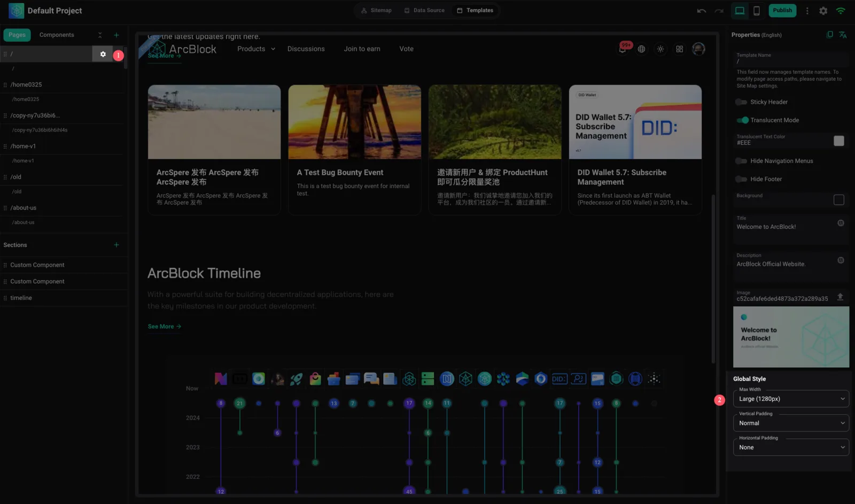The width and height of the screenshot is (855, 504).
Task: Add a new section with plus icon
Action: click(116, 245)
